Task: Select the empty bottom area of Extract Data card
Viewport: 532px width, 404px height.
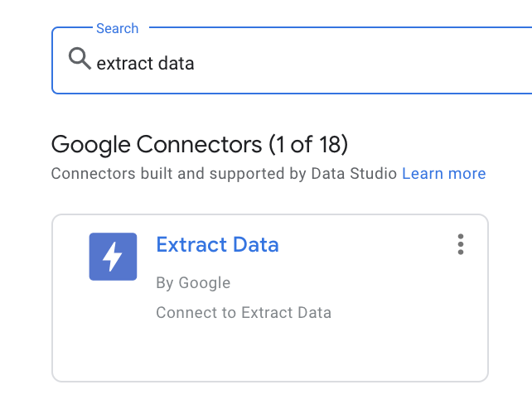Action: click(x=269, y=354)
